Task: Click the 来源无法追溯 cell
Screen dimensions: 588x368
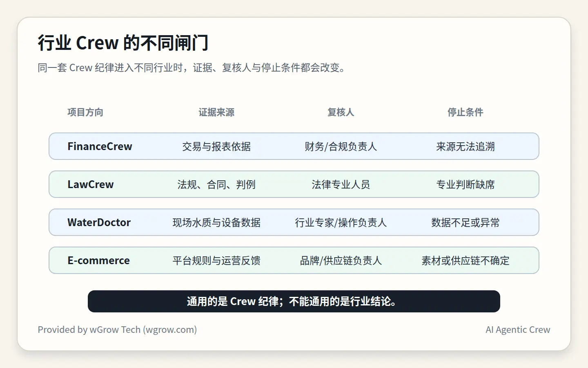Action: [465, 146]
